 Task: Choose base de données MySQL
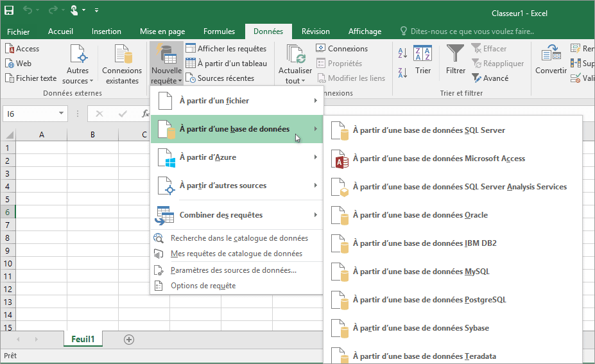[453, 272]
